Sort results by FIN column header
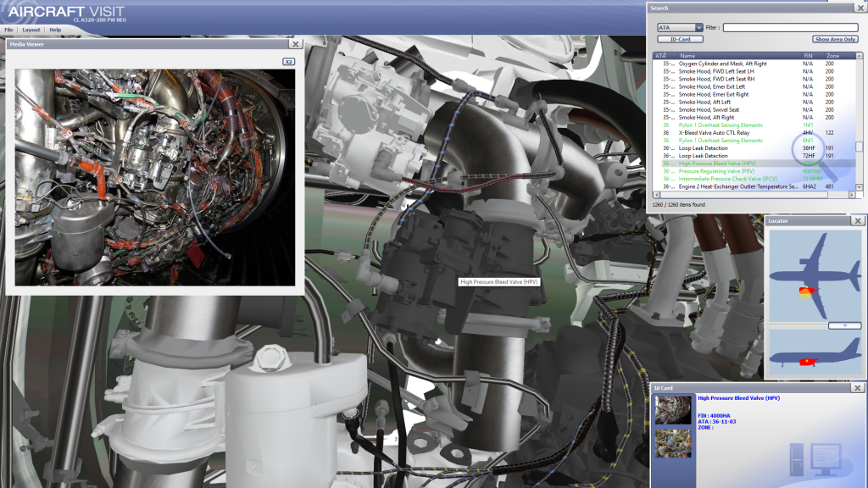This screenshot has height=488, width=868. [813, 56]
